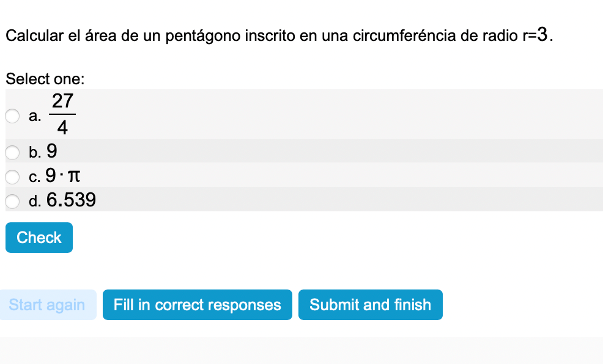Click Submit and finish
Screen dimensions: 603x364
[x=370, y=305]
